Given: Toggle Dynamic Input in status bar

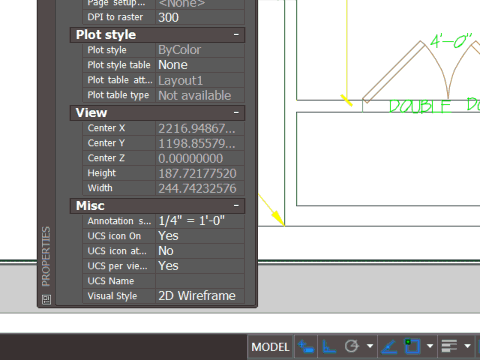Looking at the screenshot, I should pos(306,347).
